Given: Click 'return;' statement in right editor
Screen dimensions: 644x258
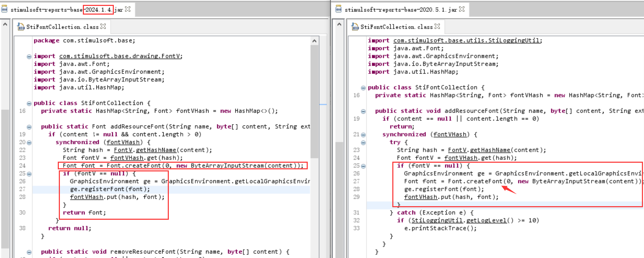Looking at the screenshot, I should click(x=402, y=127).
